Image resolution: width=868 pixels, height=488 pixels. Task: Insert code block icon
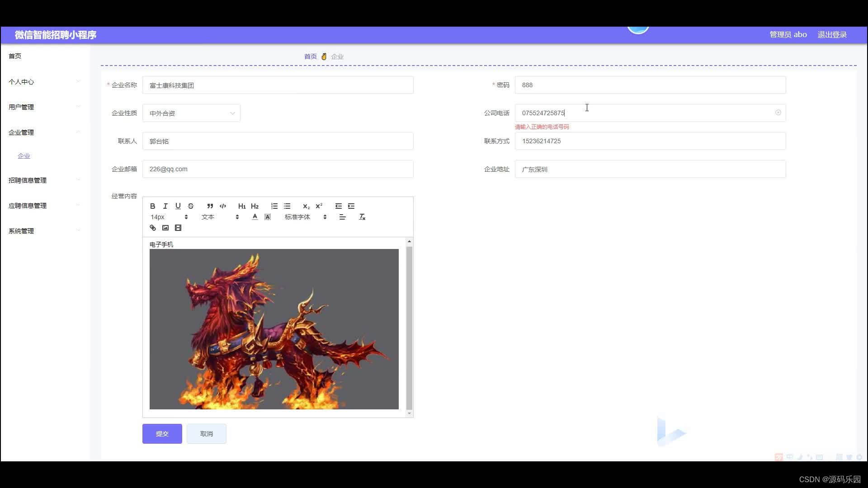[x=223, y=206]
